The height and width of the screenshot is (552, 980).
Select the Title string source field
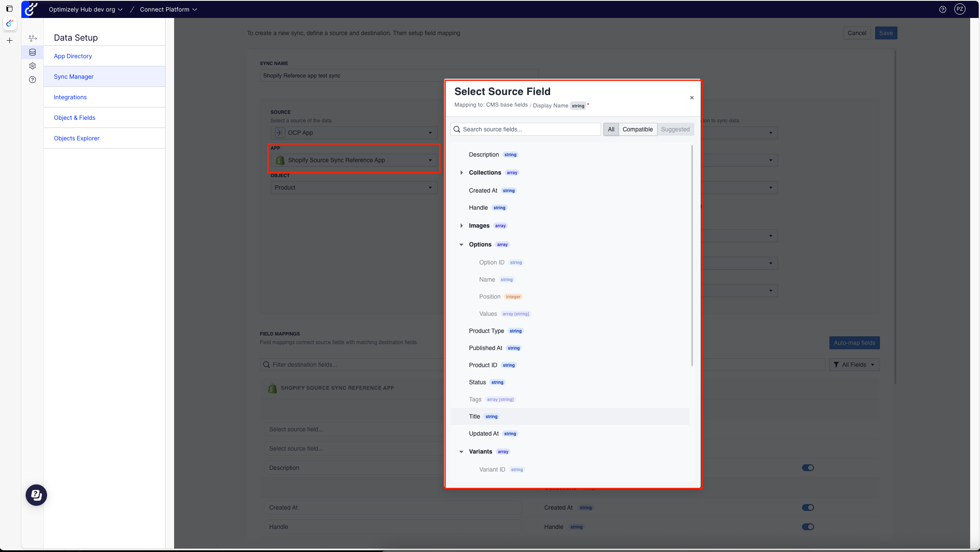(474, 416)
